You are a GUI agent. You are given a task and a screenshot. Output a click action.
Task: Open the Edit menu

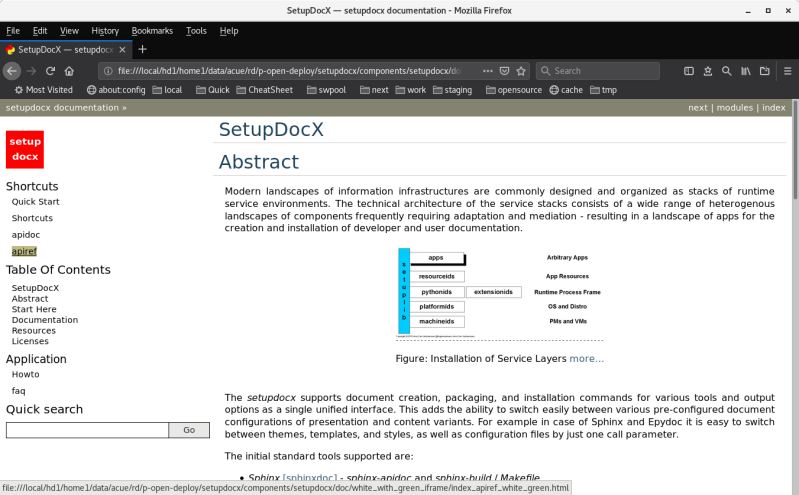[x=40, y=31]
